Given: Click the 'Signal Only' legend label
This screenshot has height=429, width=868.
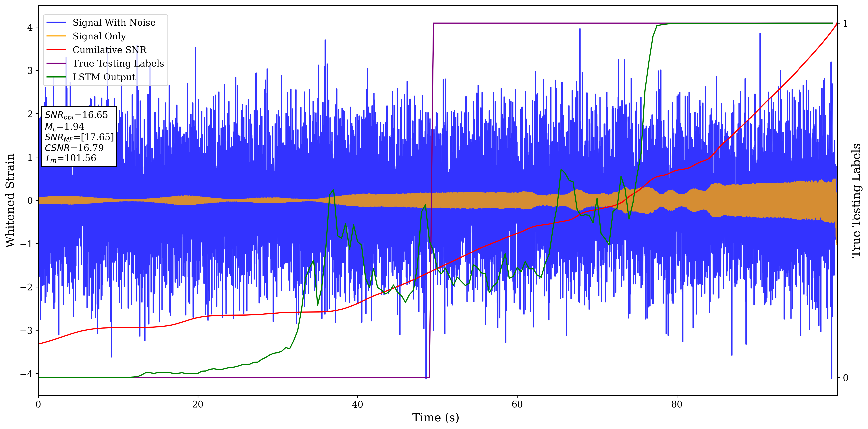Looking at the screenshot, I should (99, 36).
